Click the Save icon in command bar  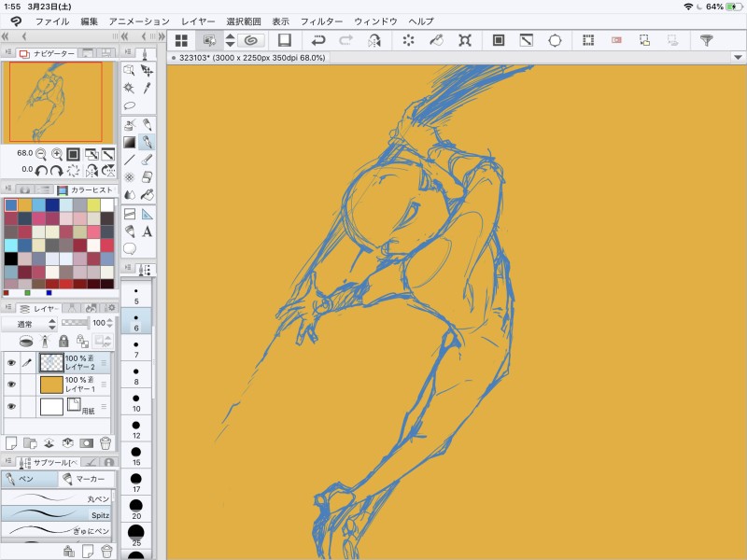285,40
